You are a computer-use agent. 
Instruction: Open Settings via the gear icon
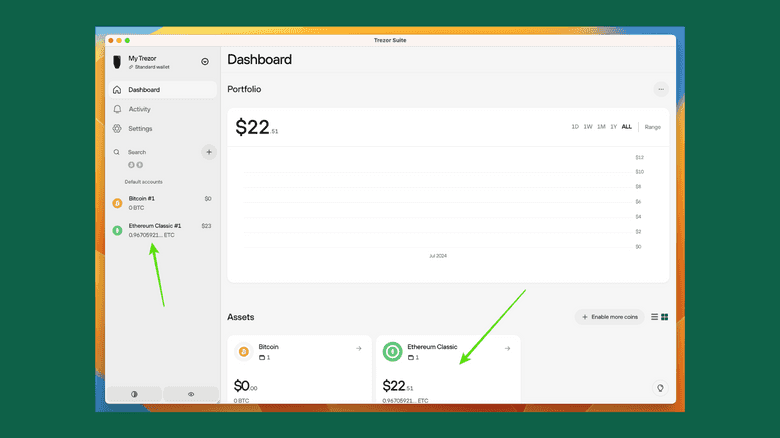[118, 129]
